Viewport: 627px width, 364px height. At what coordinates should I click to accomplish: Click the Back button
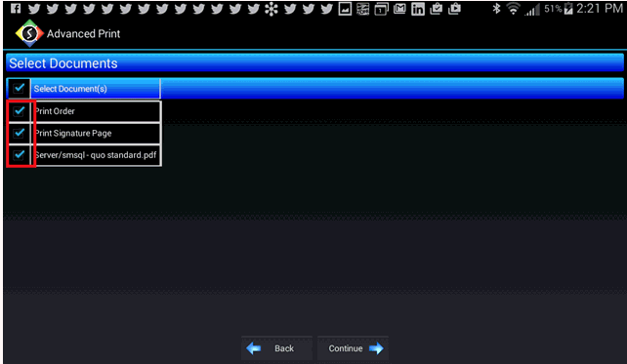(276, 348)
